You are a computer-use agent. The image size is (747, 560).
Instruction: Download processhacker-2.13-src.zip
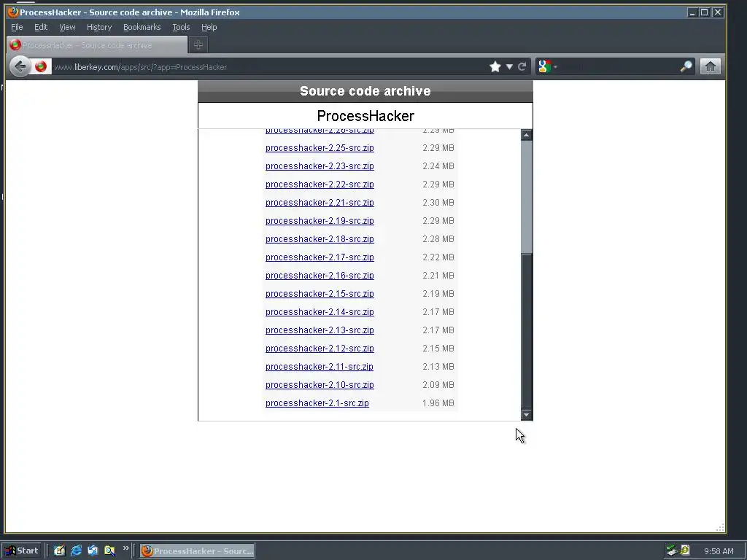320,330
